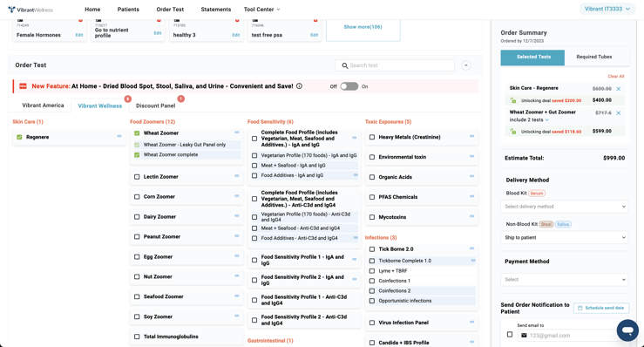The image size is (644, 347).
Task: Click the details icon for PFAS Chemicals
Action: point(472,196)
